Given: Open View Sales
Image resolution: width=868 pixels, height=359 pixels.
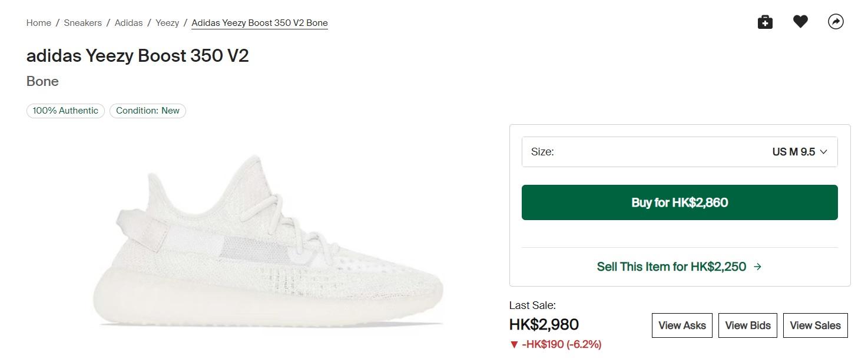Looking at the screenshot, I should [x=815, y=325].
